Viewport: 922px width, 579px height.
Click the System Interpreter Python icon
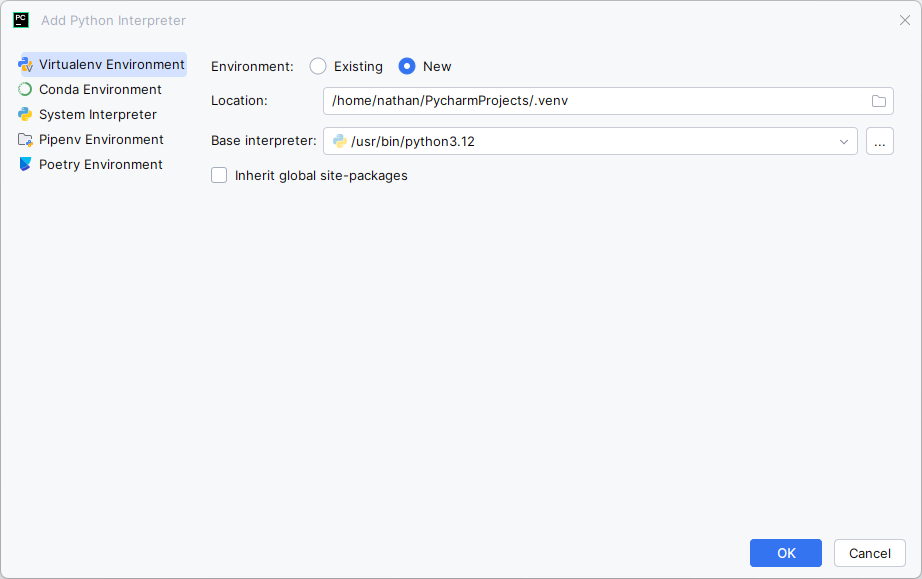tap(26, 115)
